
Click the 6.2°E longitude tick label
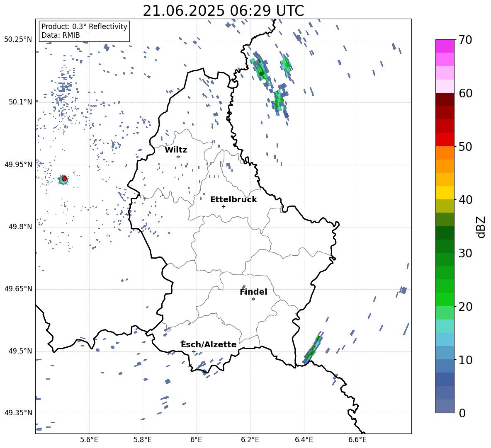tap(250, 440)
